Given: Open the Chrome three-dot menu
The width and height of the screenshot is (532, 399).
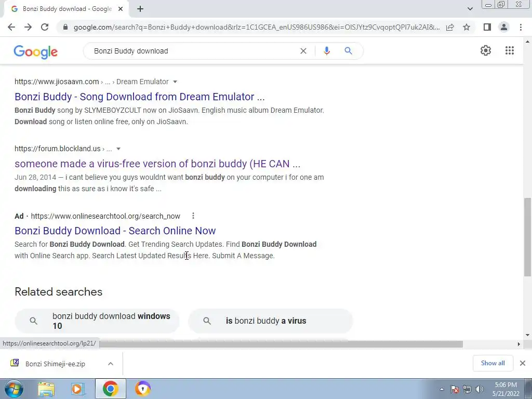Looking at the screenshot, I should pos(521,27).
